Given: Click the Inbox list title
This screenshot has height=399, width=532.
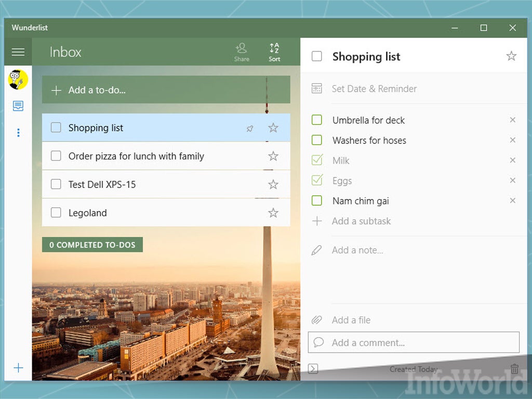Looking at the screenshot, I should [65, 52].
